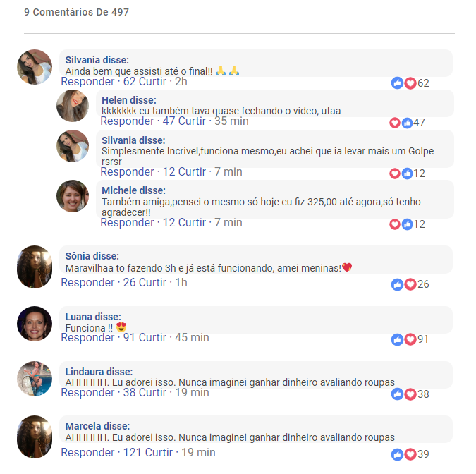Reply to Silvania's 'Ainda bem' comment

(87, 82)
